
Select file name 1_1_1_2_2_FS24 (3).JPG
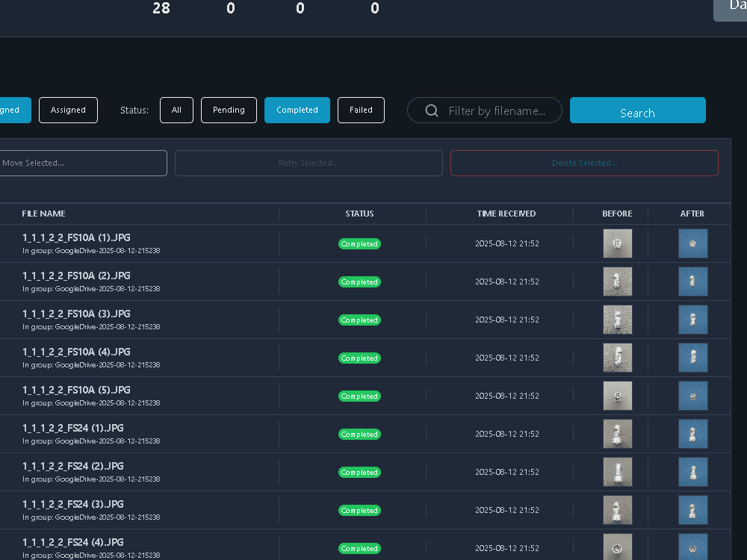(x=73, y=504)
